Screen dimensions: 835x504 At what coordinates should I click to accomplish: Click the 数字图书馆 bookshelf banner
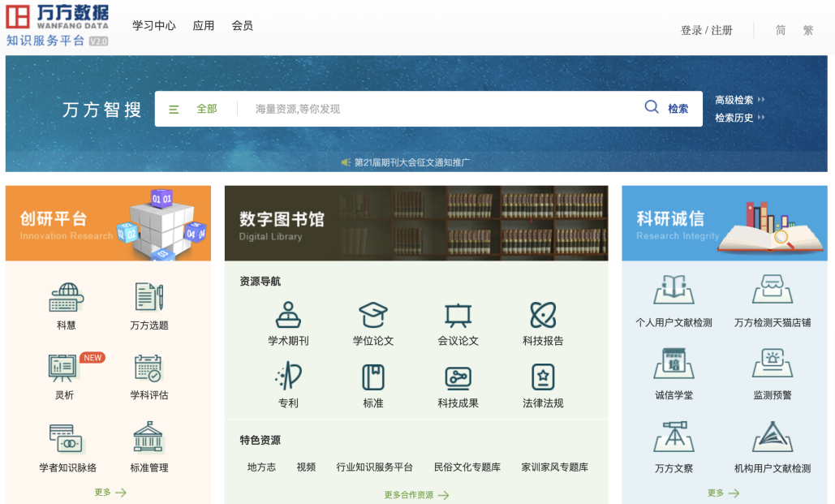pyautogui.click(x=416, y=223)
